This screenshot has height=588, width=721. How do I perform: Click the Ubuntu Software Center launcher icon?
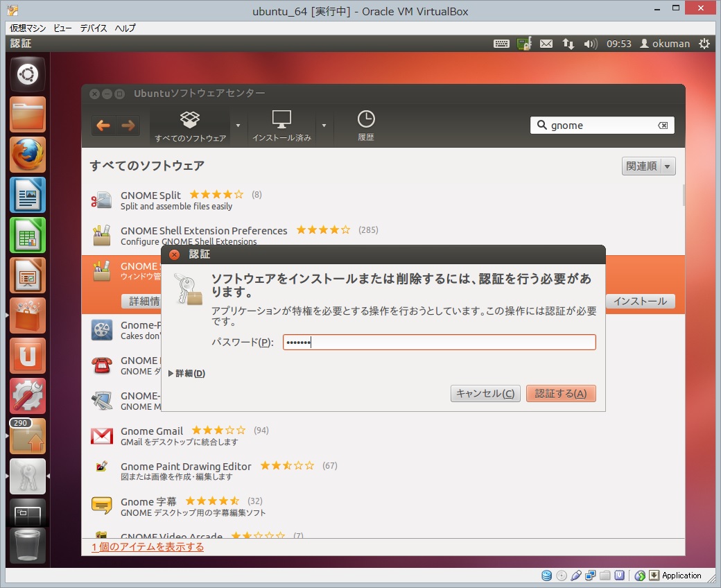[28, 315]
